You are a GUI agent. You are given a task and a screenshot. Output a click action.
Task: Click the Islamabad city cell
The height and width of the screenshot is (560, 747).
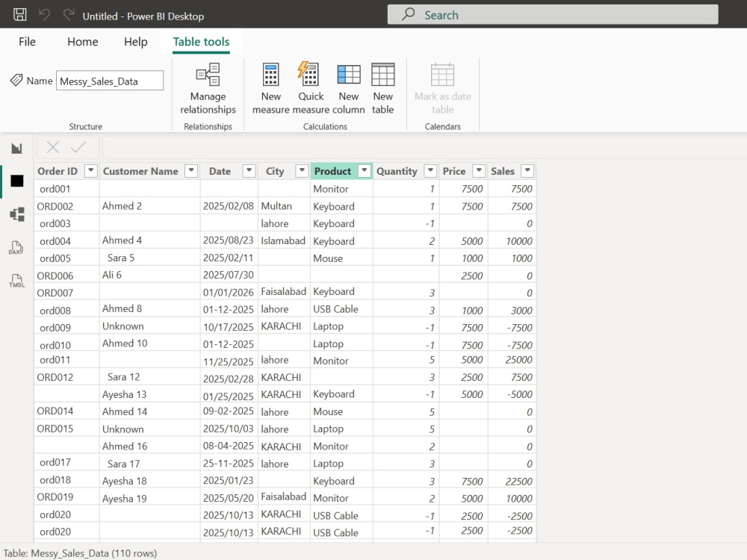(283, 241)
